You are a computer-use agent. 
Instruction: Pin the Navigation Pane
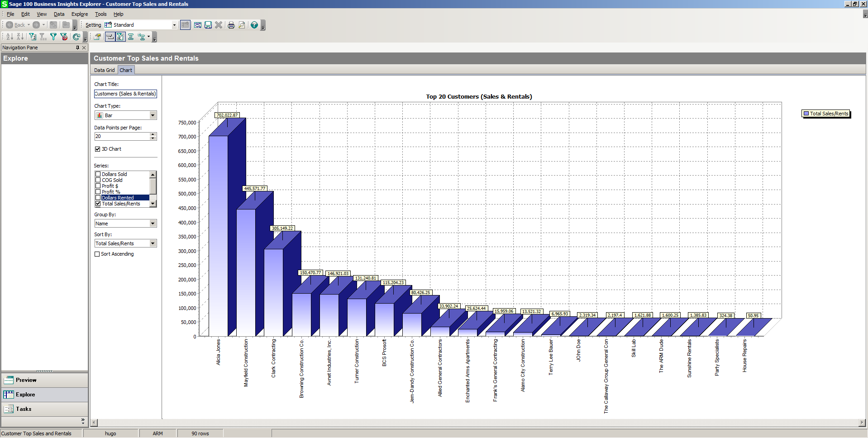click(77, 48)
